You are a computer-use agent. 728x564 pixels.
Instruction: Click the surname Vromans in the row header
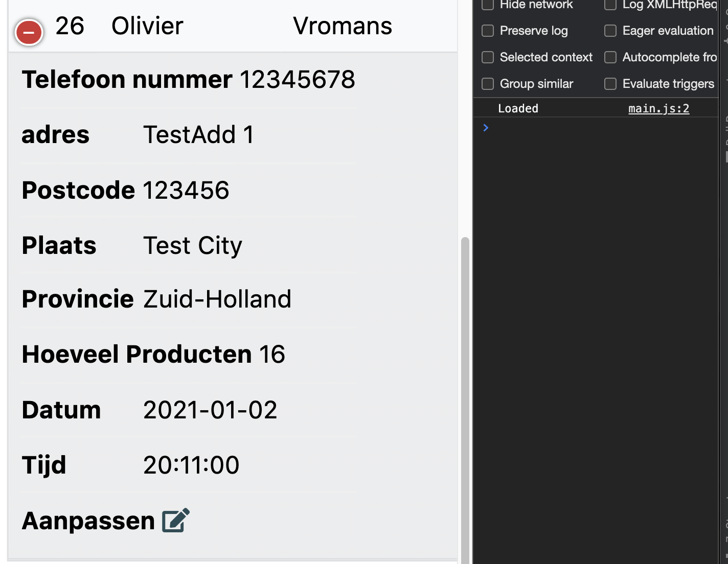[x=343, y=26]
